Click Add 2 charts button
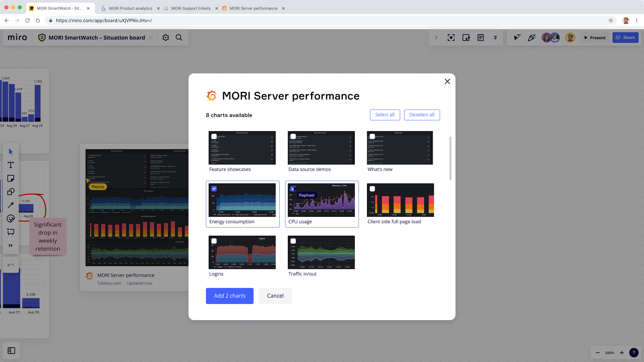The image size is (644, 362). point(230,296)
